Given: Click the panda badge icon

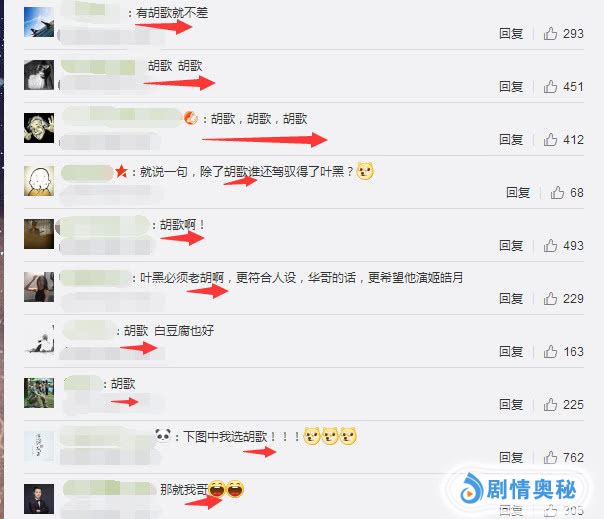Looking at the screenshot, I should point(163,435).
